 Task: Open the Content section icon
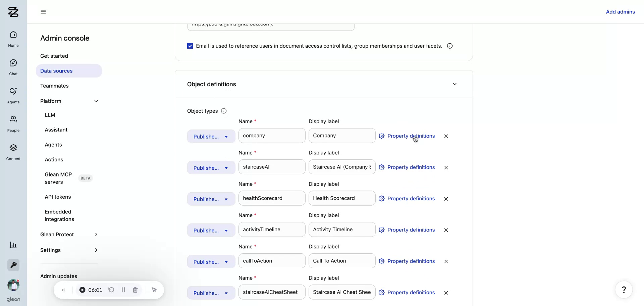click(x=13, y=151)
